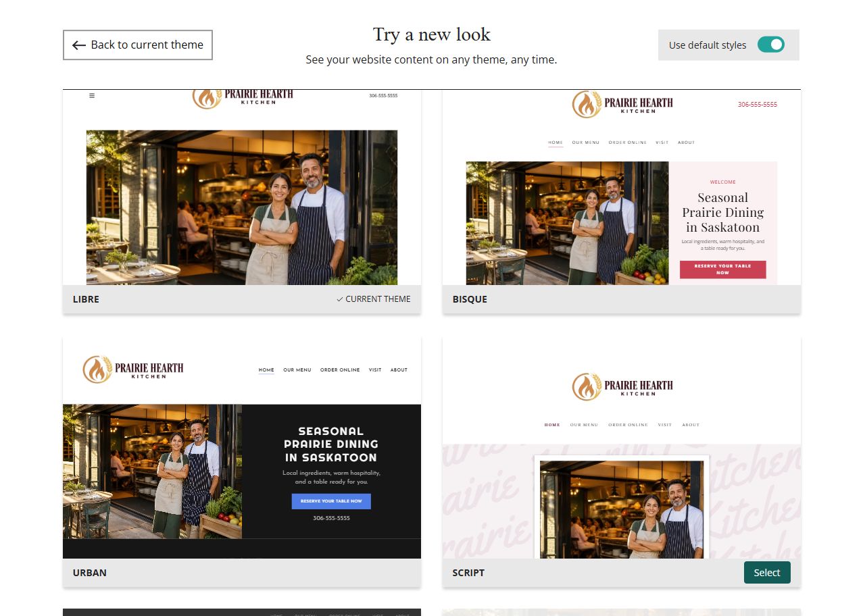
Task: Click About nav item in Urban preview
Action: (399, 370)
